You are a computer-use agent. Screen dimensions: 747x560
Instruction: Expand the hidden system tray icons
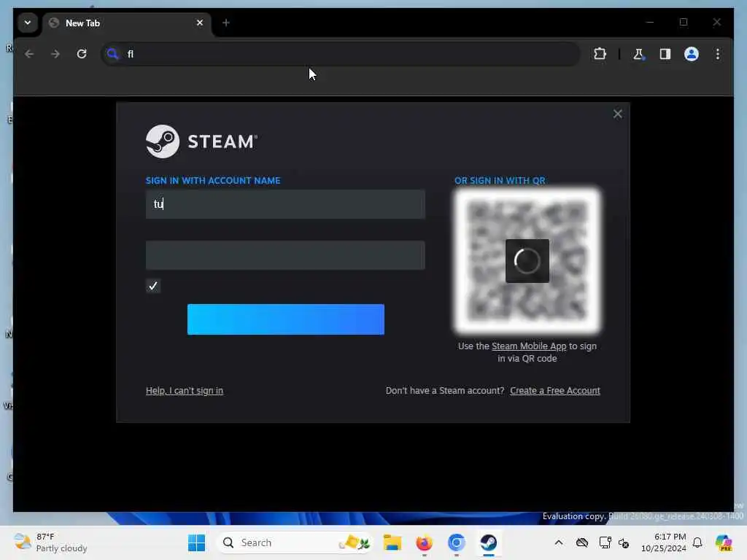tap(559, 542)
